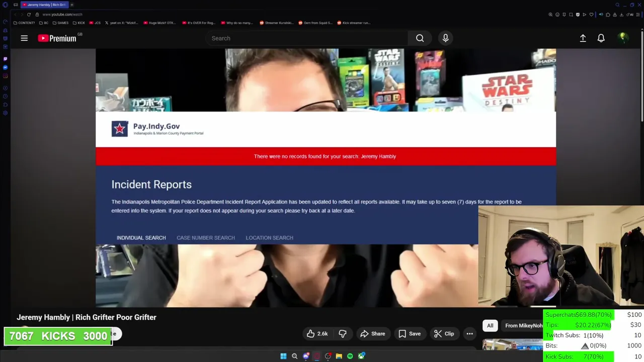Open File Explorer from the taskbar

339,356
